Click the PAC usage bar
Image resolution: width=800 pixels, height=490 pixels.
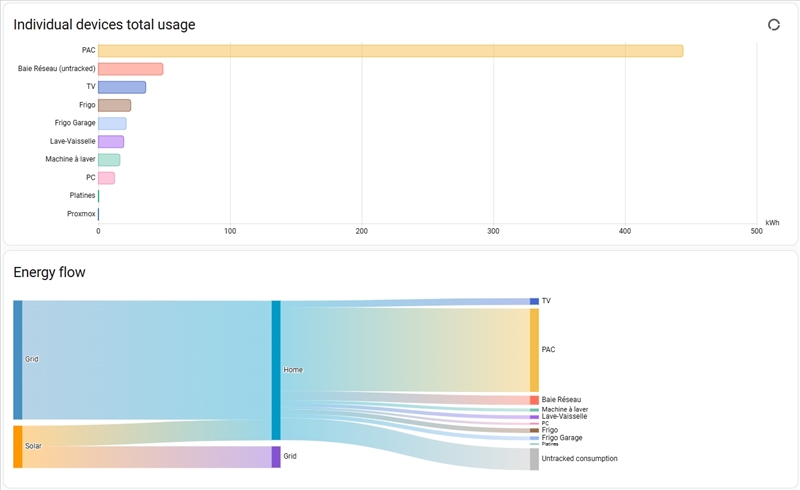pyautogui.click(x=390, y=51)
